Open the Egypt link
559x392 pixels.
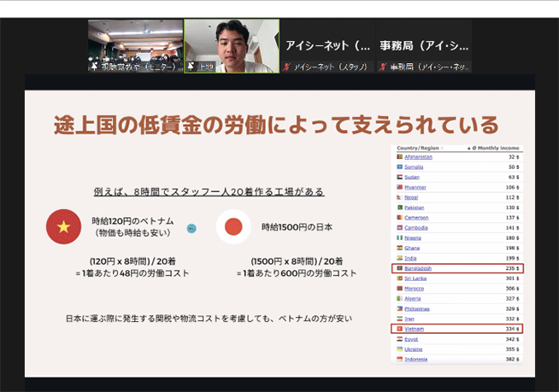(411, 339)
